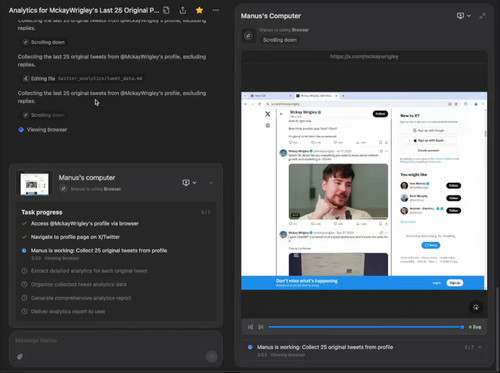500x373 pixels.
Task: Click the embedded browser's back navigation arrow
Action: click(246, 104)
